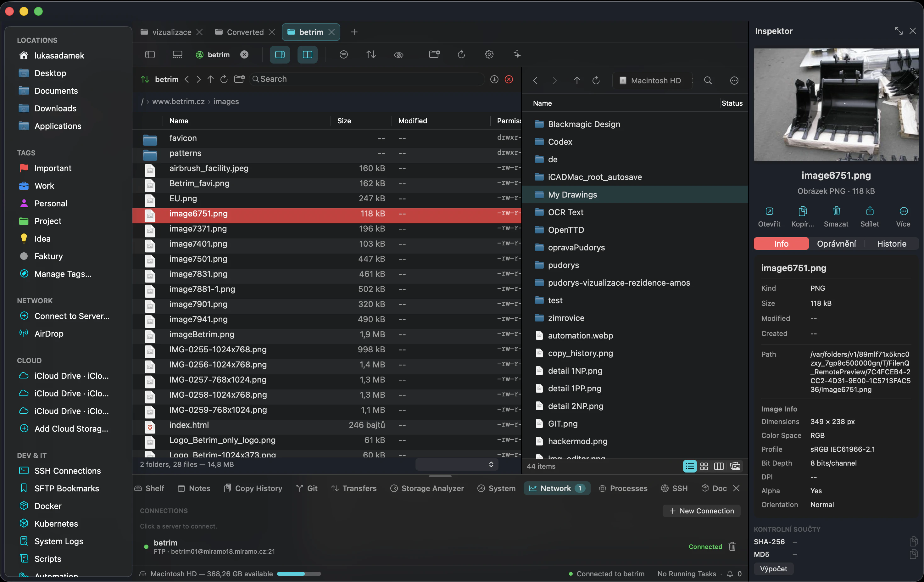Open more options in Macintosh HD pane

(x=734, y=80)
